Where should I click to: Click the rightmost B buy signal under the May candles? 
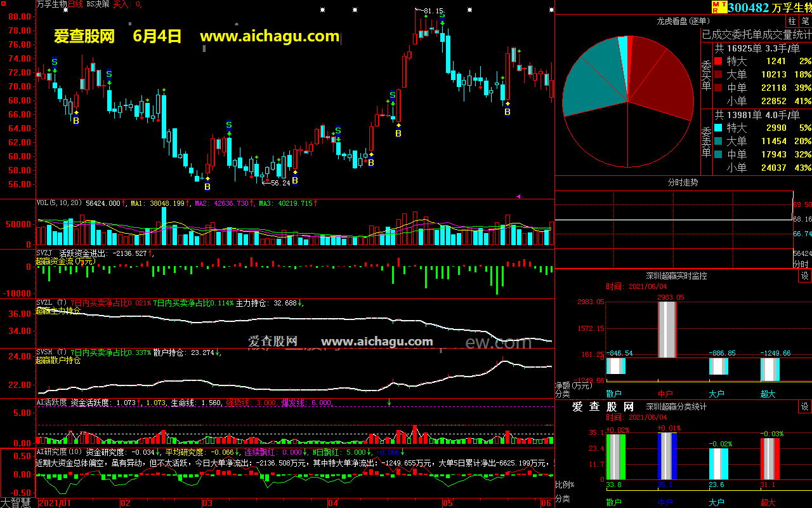click(507, 112)
